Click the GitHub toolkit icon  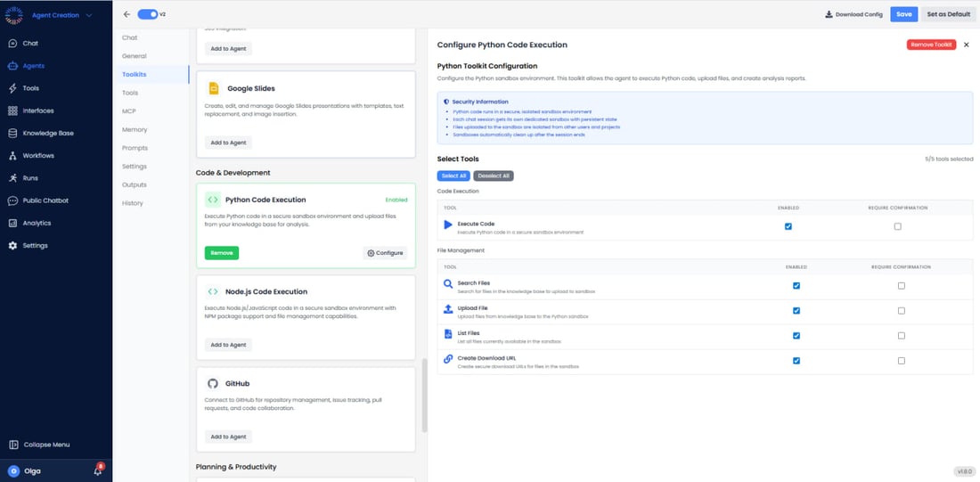tap(213, 383)
